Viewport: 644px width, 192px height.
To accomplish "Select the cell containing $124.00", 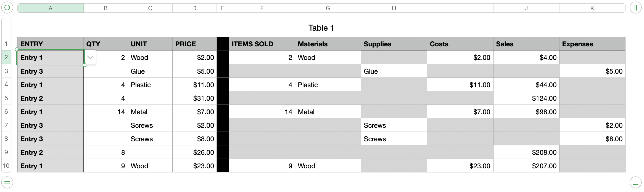I will click(526, 98).
